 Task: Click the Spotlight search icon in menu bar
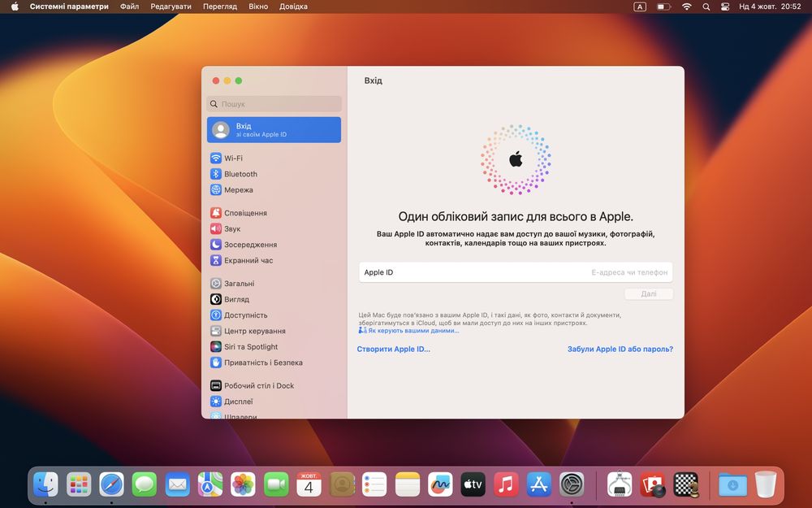point(706,7)
